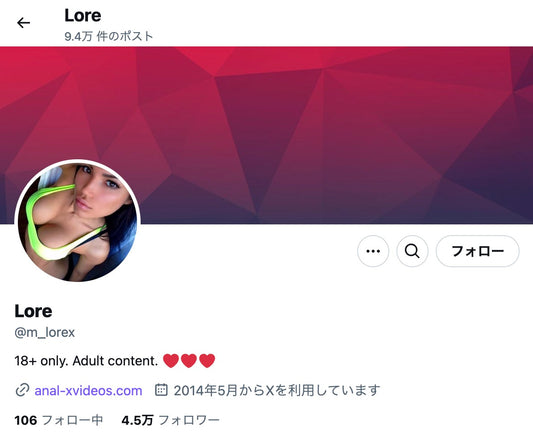This screenshot has height=439, width=533.
Task: Click the chain link icon beside the website
Action: point(22,390)
